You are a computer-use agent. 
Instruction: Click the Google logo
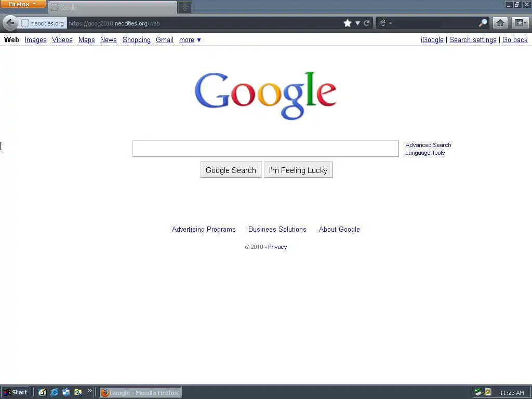[265, 96]
